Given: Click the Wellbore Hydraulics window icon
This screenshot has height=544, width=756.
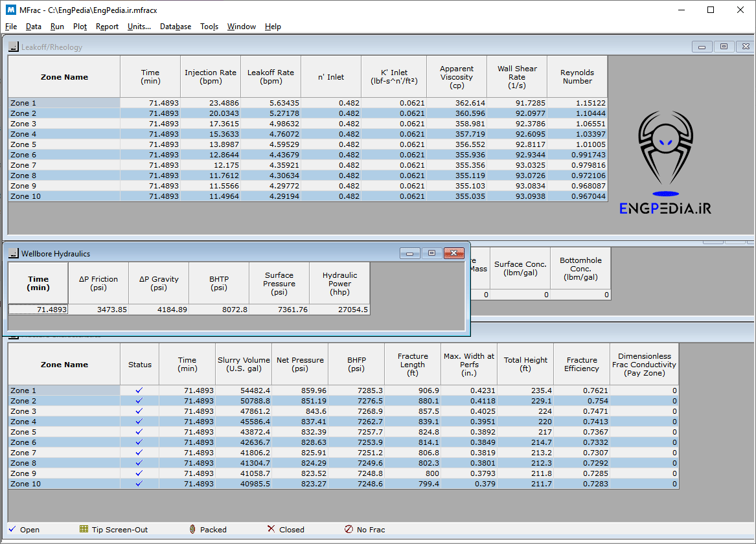Looking at the screenshot, I should tap(14, 253).
